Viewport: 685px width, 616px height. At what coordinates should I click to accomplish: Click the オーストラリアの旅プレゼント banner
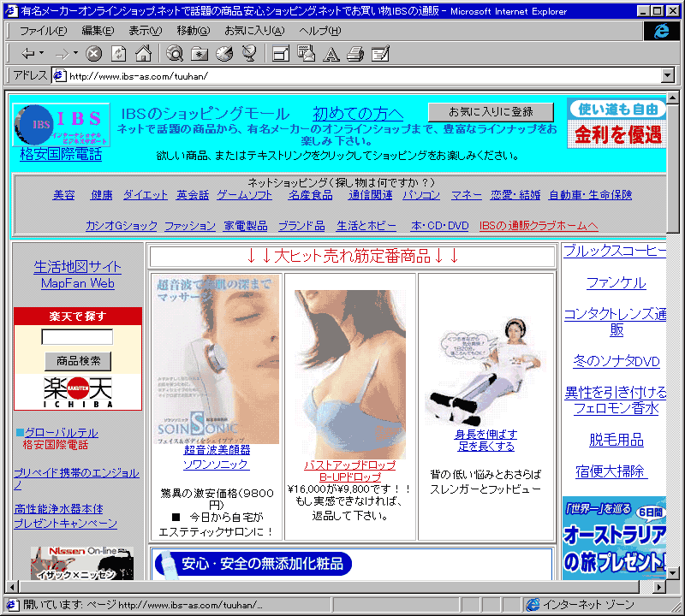point(614,538)
